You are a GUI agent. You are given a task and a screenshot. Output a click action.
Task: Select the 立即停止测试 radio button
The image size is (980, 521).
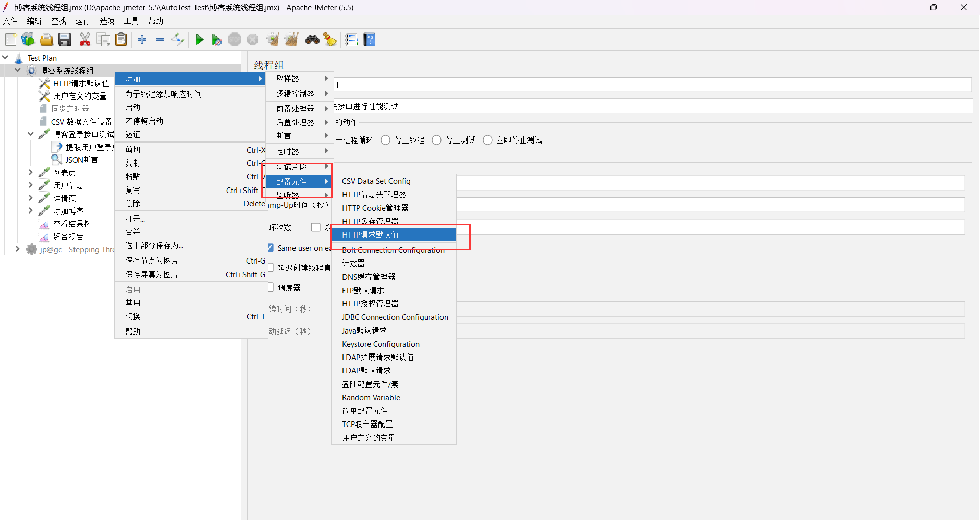pos(488,140)
